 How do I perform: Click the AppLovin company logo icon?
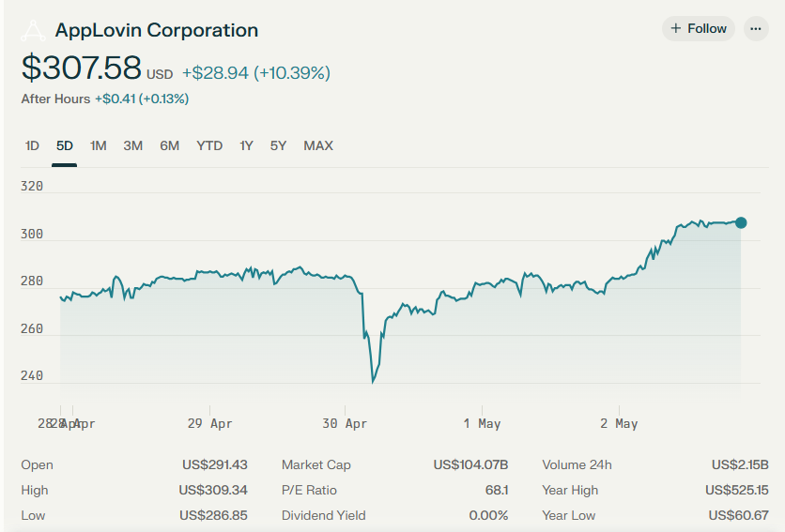33,31
